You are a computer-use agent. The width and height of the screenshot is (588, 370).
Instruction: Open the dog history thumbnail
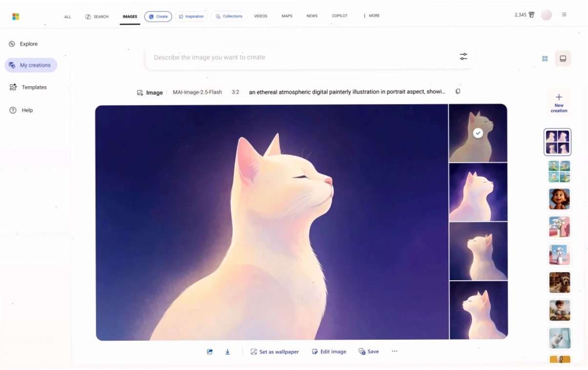[559, 283]
